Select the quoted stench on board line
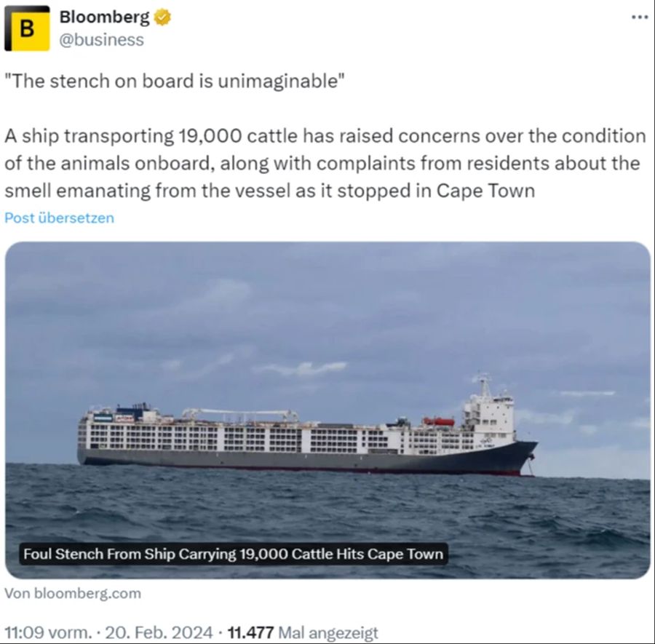The image size is (655, 644). pos(175,81)
